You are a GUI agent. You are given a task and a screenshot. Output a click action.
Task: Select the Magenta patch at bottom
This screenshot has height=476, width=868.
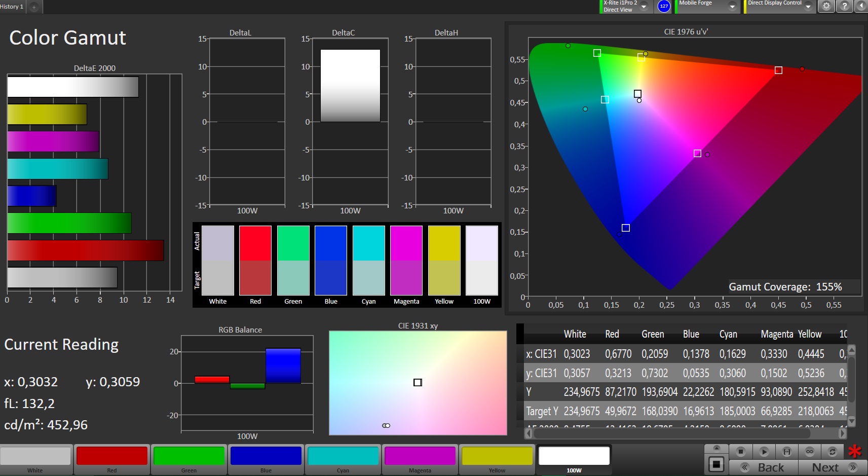pos(420,459)
